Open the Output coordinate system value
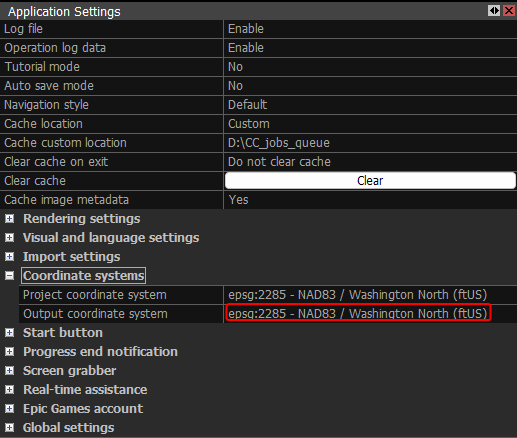 [370, 314]
